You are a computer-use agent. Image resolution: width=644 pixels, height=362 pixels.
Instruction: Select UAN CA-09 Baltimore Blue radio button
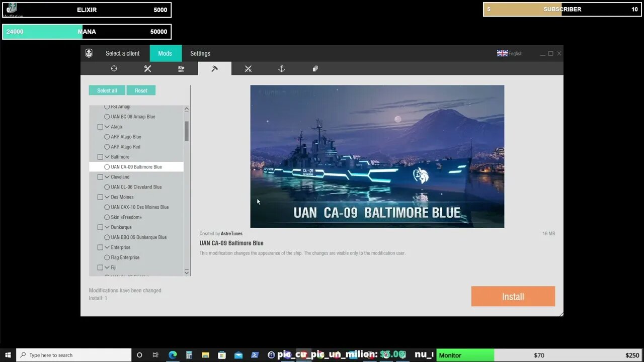[107, 167]
